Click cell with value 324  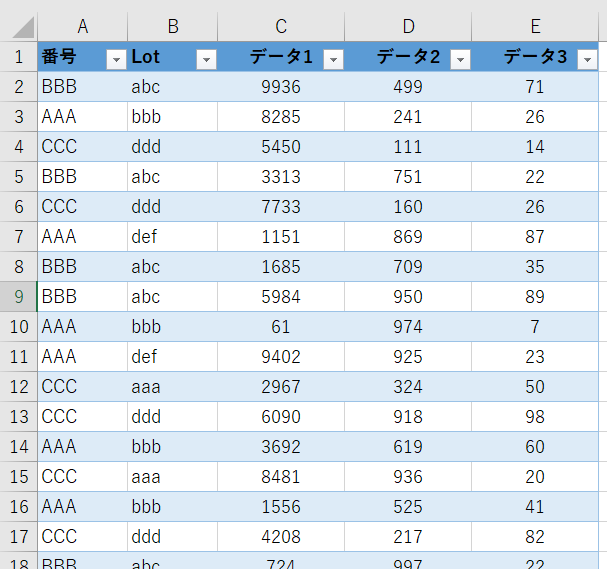(408, 387)
